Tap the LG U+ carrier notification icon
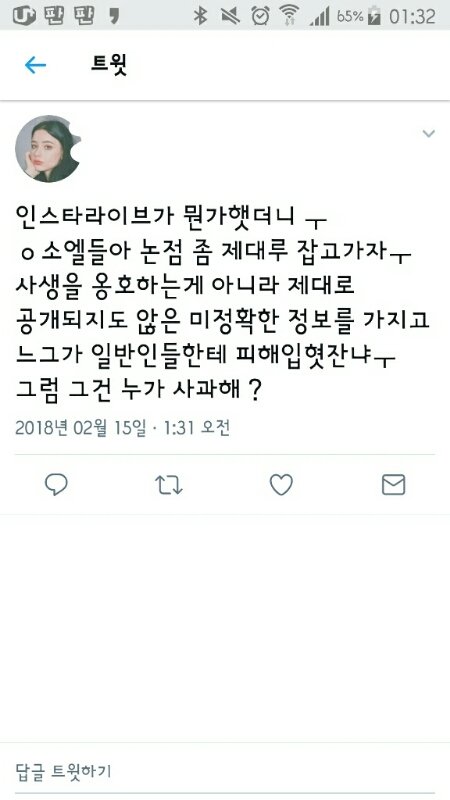The height and width of the screenshot is (800, 450). [x=24, y=16]
